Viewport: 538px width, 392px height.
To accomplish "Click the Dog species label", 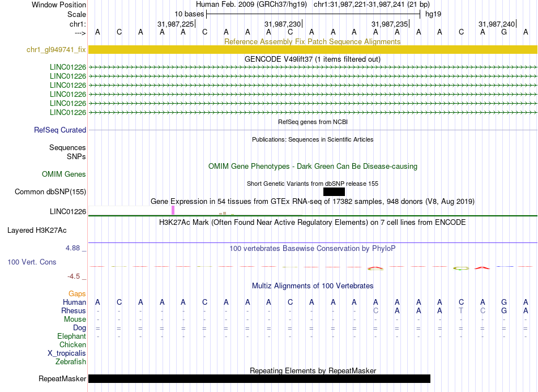I will (x=79, y=328).
